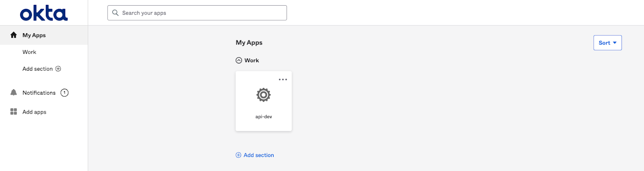Viewport: 644px width, 171px height.
Task: Click the caret arrow on the Sort button
Action: click(x=615, y=43)
